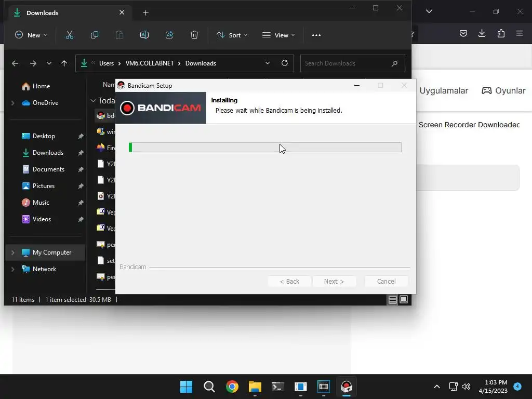The image size is (532, 399).
Task: Close the Downloads tab
Action: (x=122, y=12)
